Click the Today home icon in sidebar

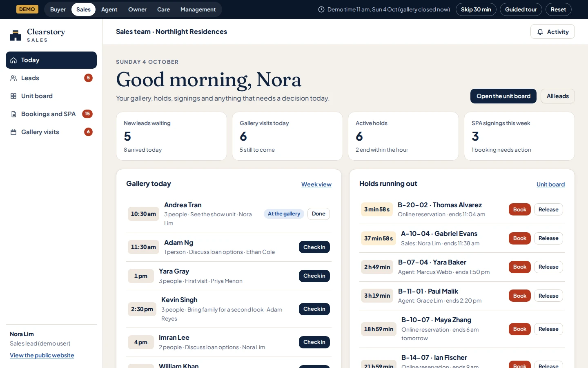[13, 60]
